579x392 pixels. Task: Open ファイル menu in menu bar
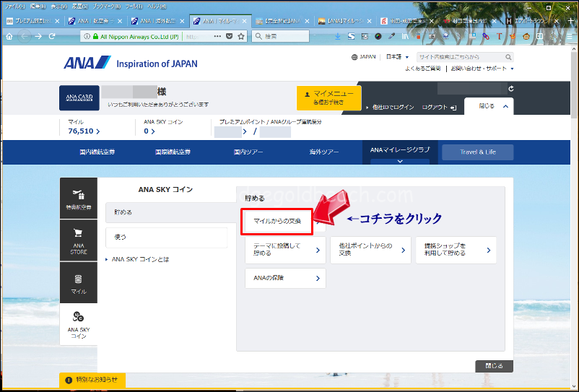coord(14,6)
